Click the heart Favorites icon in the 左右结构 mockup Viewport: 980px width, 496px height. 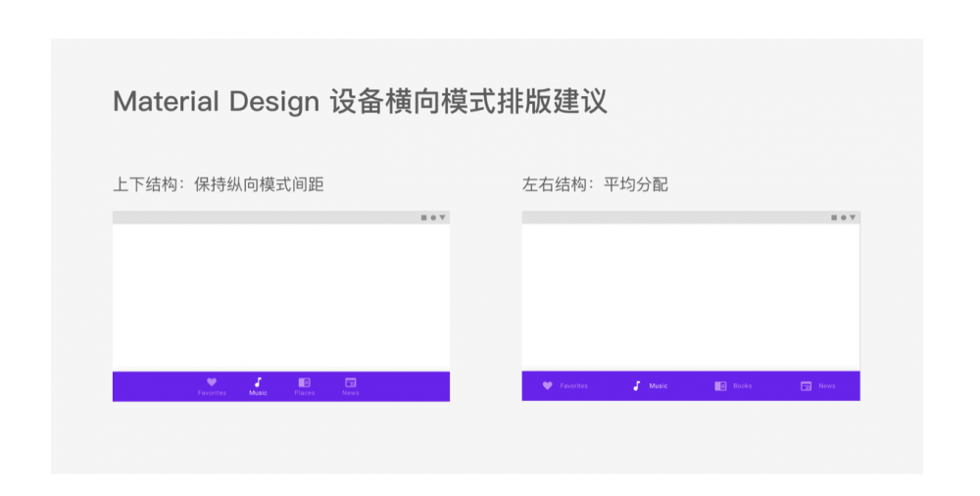tap(548, 386)
